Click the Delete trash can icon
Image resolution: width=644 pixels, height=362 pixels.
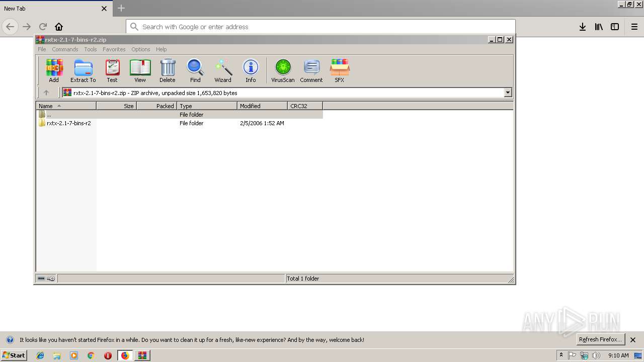pos(168,70)
